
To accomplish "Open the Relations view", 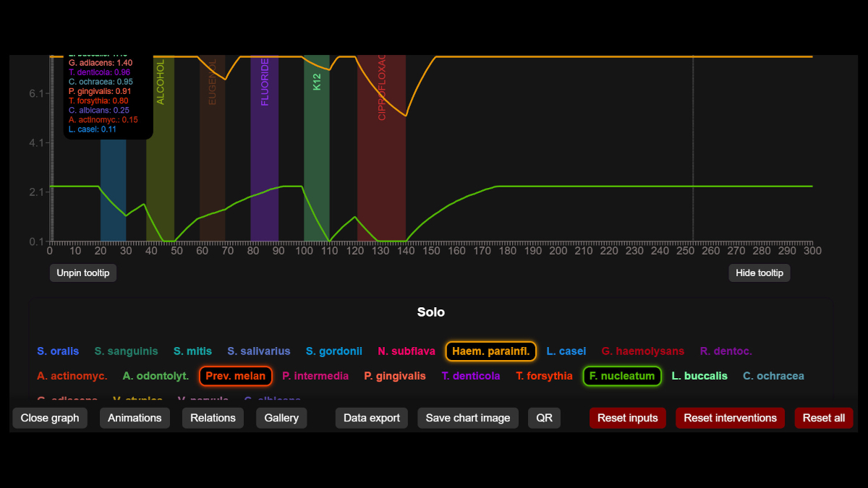I will [213, 418].
